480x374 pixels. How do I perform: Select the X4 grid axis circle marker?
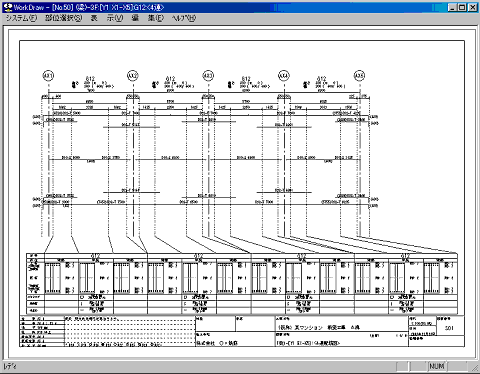coord(284,76)
